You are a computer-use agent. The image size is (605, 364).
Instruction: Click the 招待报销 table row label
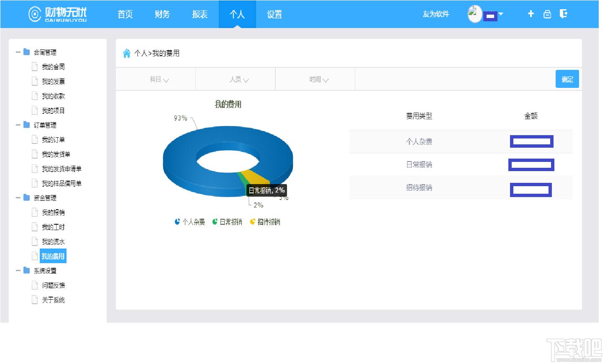[x=419, y=187]
